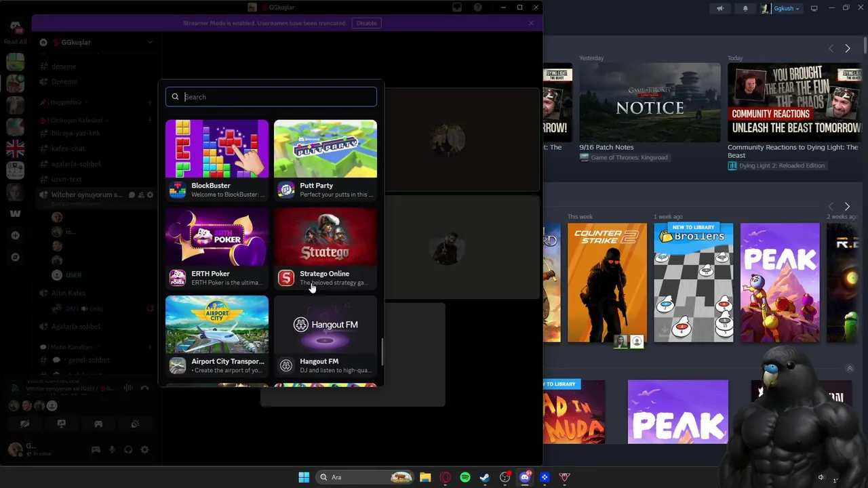Add a server with plus icon

pyautogui.click(x=15, y=235)
